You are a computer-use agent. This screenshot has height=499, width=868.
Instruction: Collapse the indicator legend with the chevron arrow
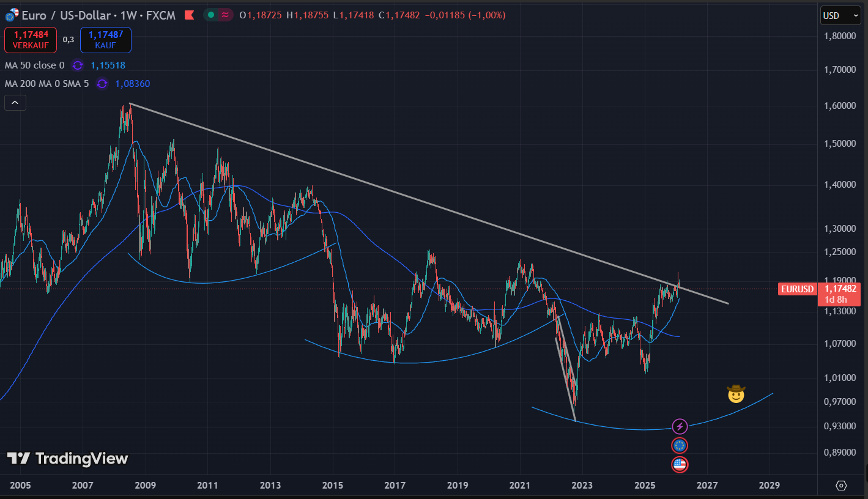coord(15,103)
